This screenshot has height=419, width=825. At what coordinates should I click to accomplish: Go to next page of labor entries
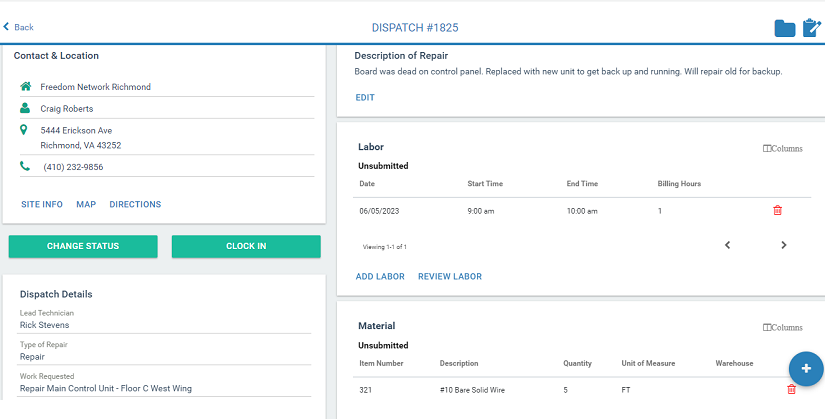click(x=783, y=245)
